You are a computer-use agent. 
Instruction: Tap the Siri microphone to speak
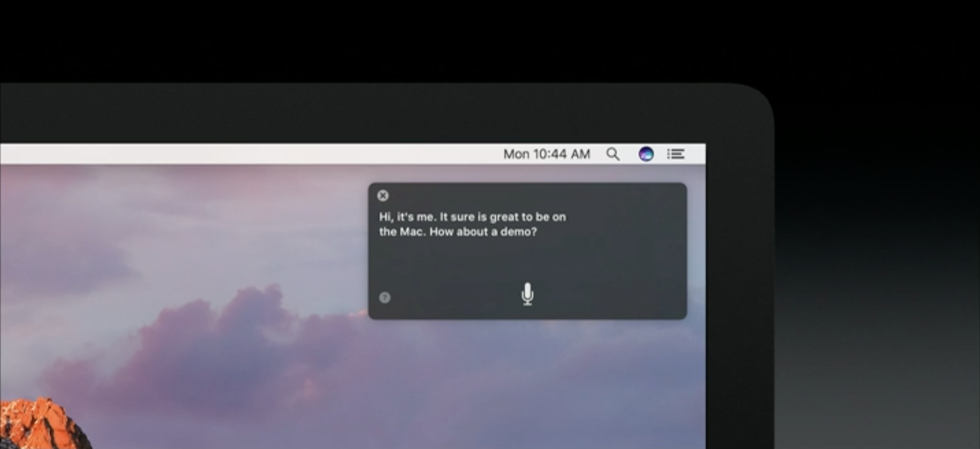click(x=527, y=294)
